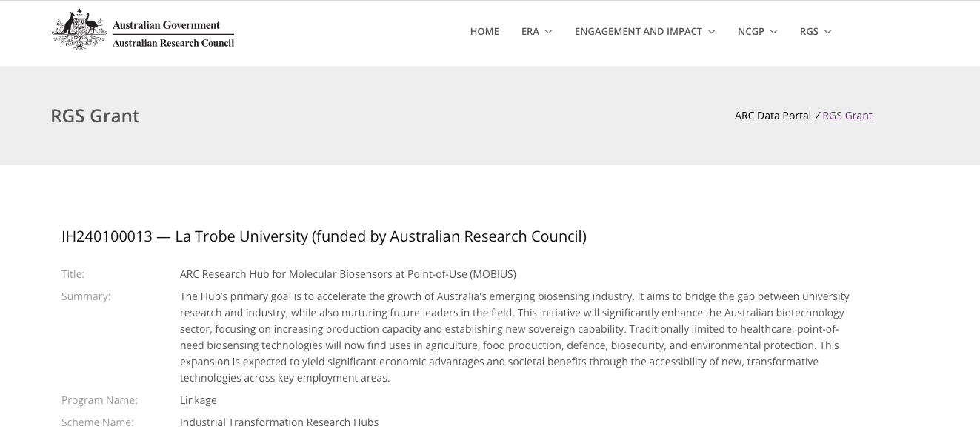Select the Linkage program name value
980x435 pixels.
pos(199,400)
